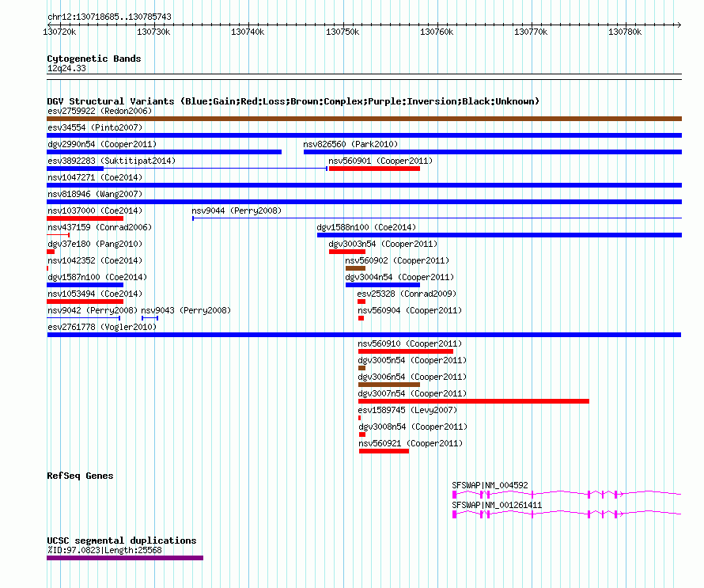Click the chr12:130718685..130785743 coordinates text

[x=109, y=17]
